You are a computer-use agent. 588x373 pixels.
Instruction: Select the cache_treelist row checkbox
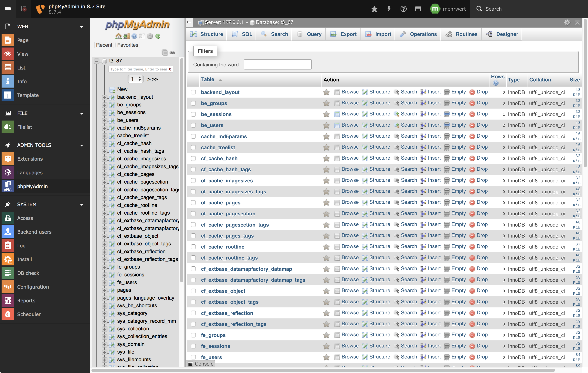(193, 147)
